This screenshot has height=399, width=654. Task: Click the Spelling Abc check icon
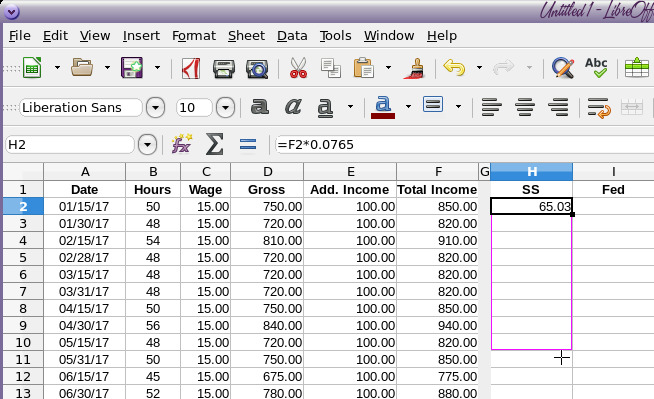[596, 68]
